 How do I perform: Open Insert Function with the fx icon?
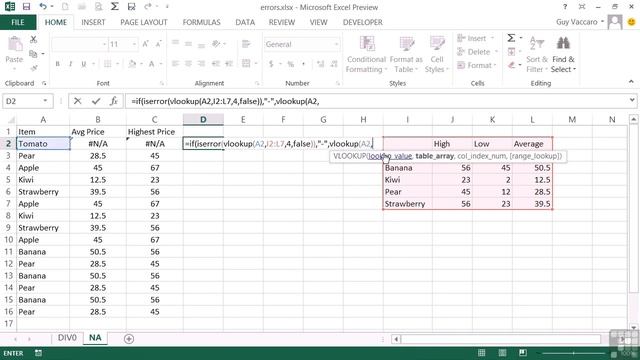114,101
